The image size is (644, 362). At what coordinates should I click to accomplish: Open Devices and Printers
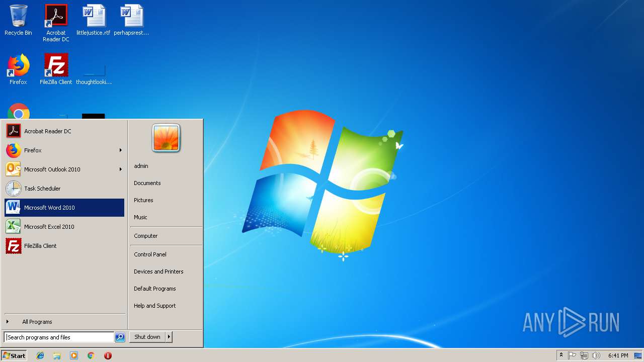point(166,271)
